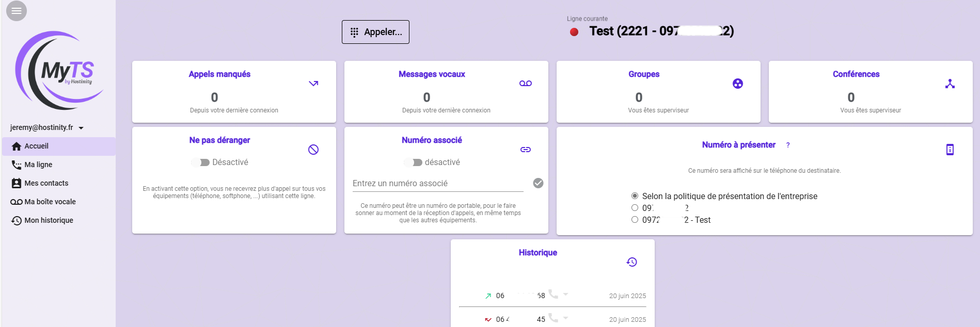Click the Entrez un numéro associé field
The width and height of the screenshot is (980, 327).
pyautogui.click(x=437, y=184)
